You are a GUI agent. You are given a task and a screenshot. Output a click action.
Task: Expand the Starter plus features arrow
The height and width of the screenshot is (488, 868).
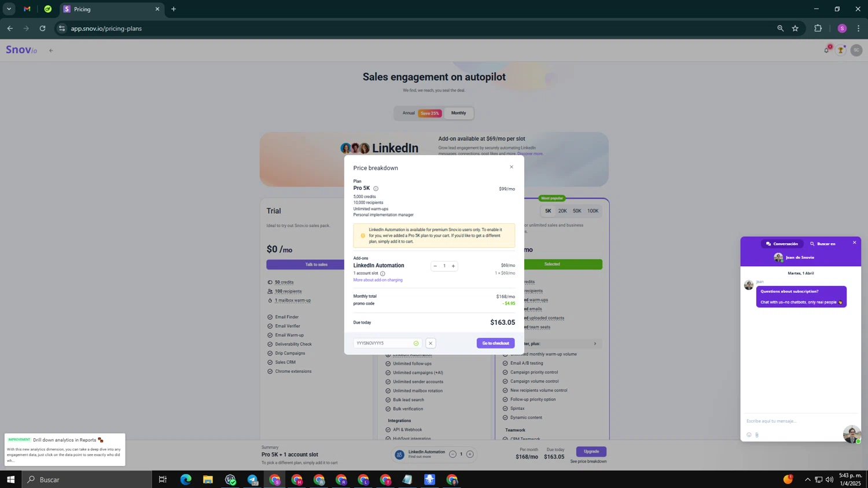pos(595,344)
